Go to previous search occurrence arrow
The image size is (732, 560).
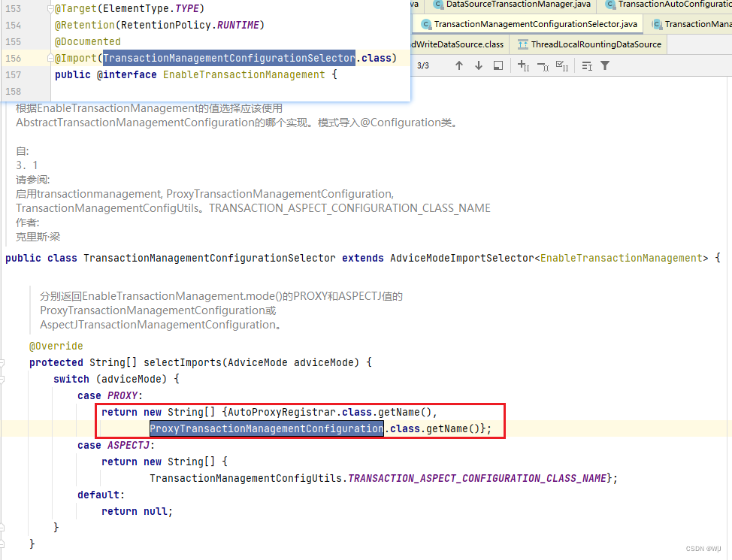(459, 66)
